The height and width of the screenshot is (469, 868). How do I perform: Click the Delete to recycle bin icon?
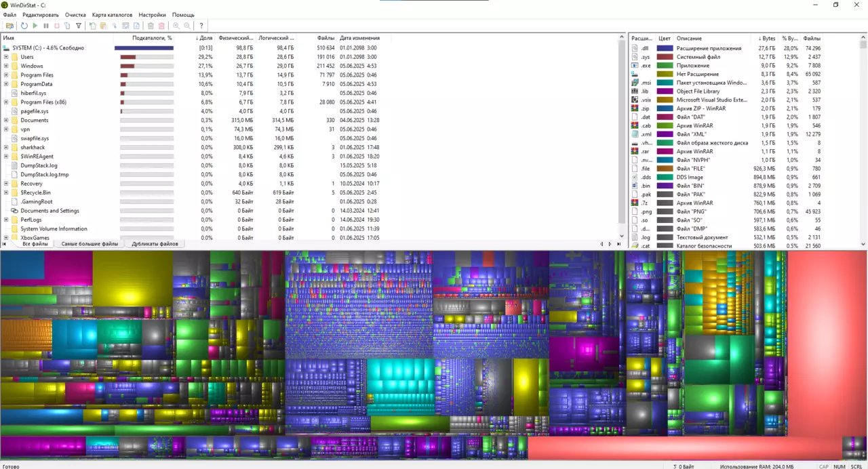(151, 26)
